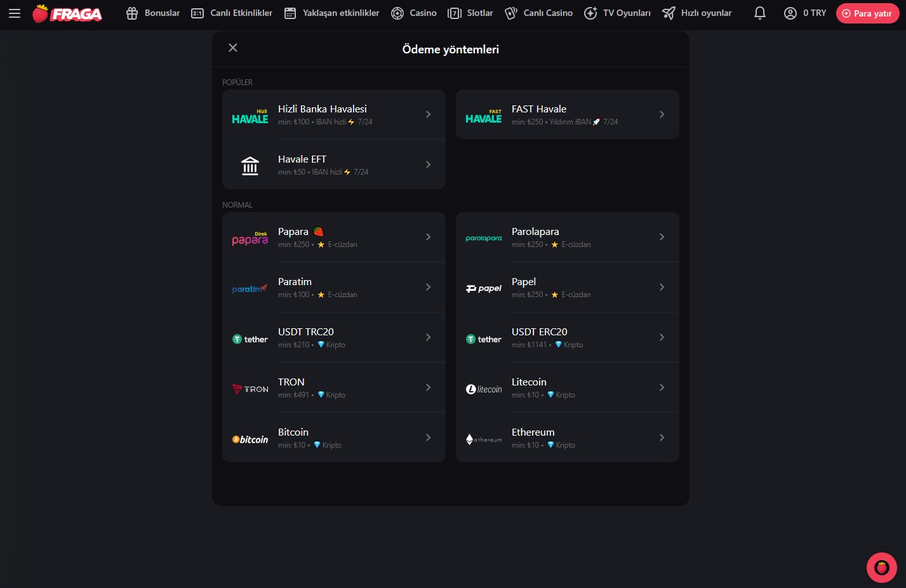Go to the Casino section
The image size is (906, 588).
(x=414, y=13)
